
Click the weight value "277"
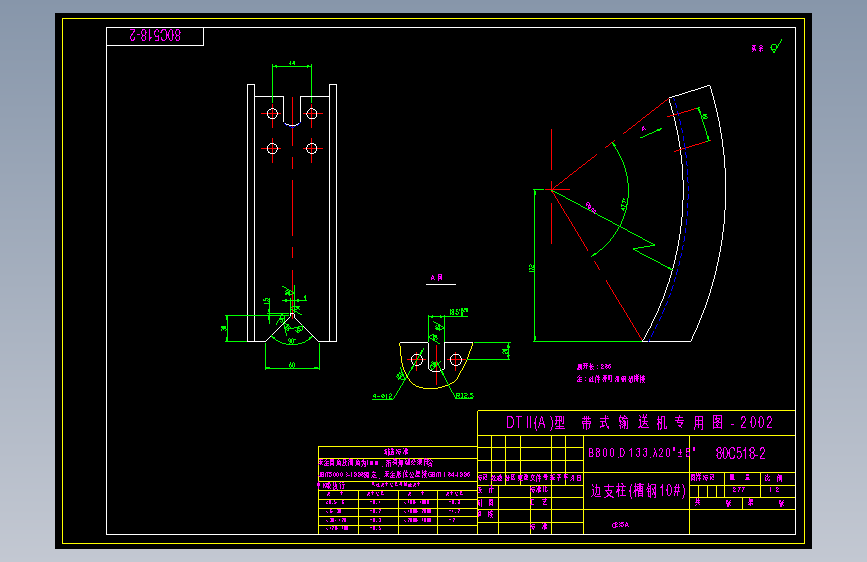(x=739, y=490)
